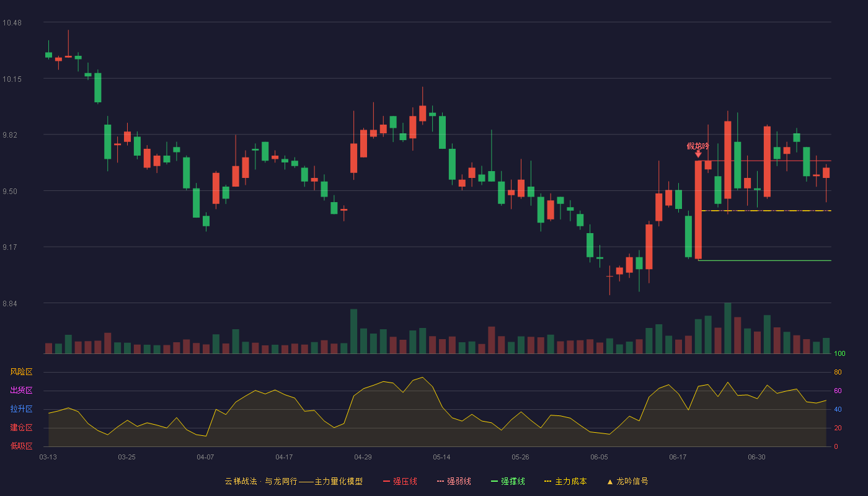This screenshot has width=868, height=496.
Task: Click the 建仓区 zone label
Action: click(21, 428)
